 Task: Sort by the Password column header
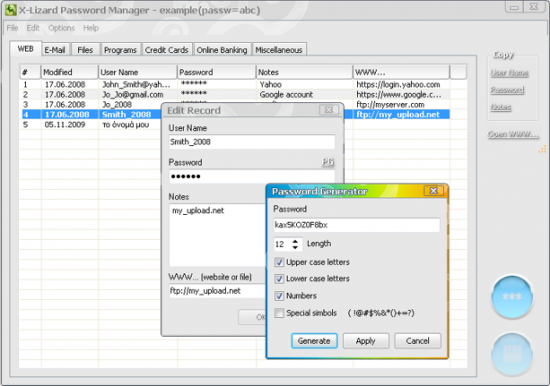point(216,72)
